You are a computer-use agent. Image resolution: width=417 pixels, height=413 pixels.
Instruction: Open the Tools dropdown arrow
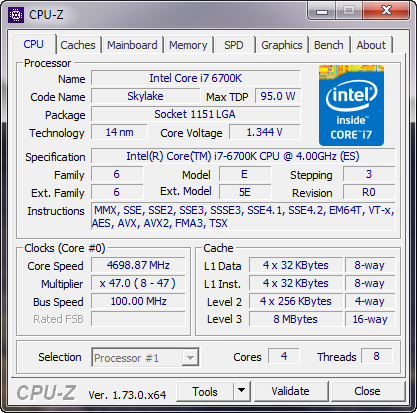click(x=241, y=391)
